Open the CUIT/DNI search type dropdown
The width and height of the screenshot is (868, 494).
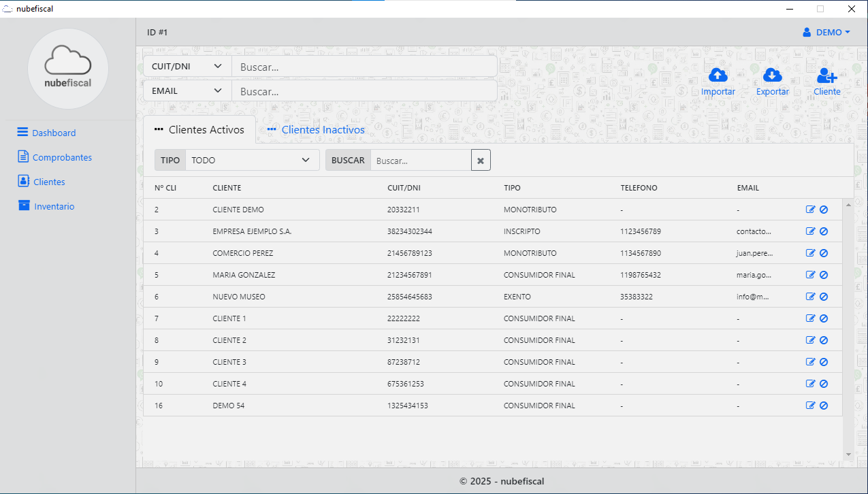pyautogui.click(x=187, y=67)
